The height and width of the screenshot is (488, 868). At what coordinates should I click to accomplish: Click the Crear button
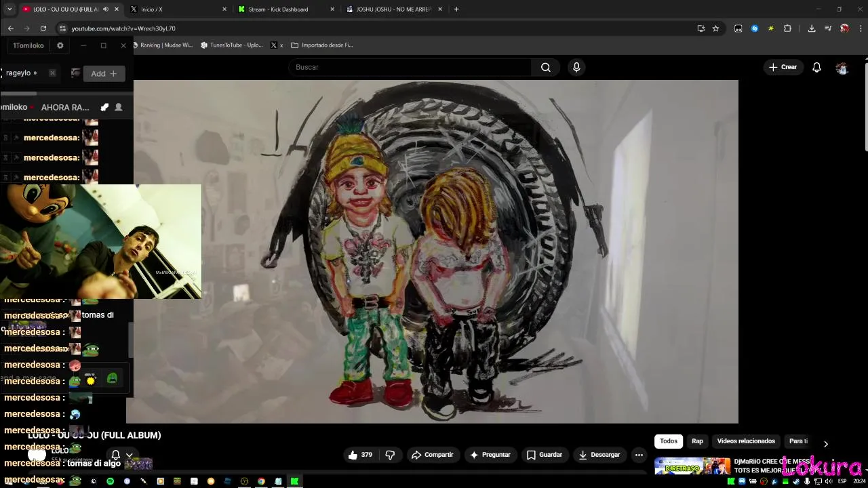782,67
